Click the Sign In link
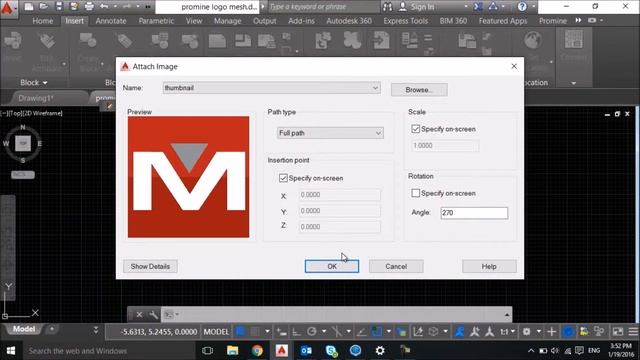Screen dimensions: 640x360 [422, 7]
